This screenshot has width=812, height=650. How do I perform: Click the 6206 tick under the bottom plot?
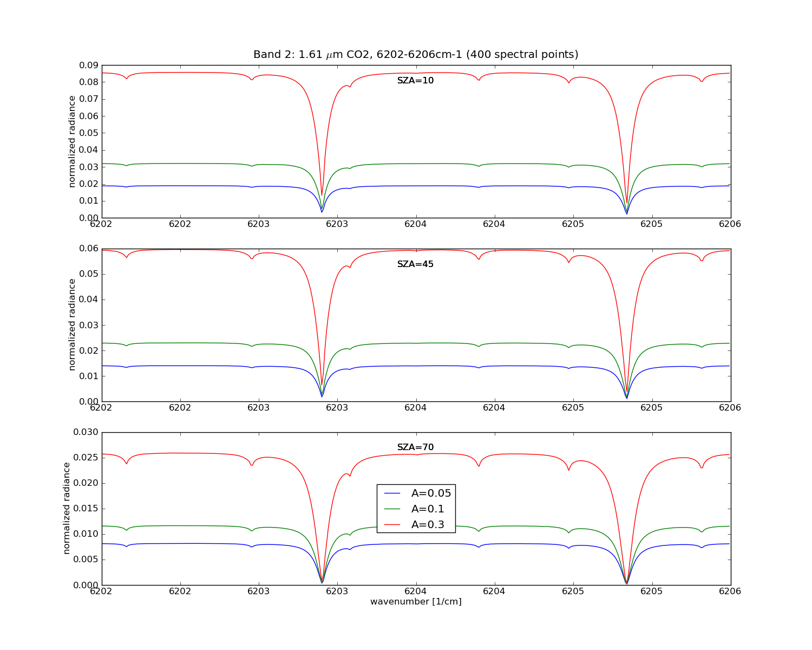pyautogui.click(x=730, y=591)
